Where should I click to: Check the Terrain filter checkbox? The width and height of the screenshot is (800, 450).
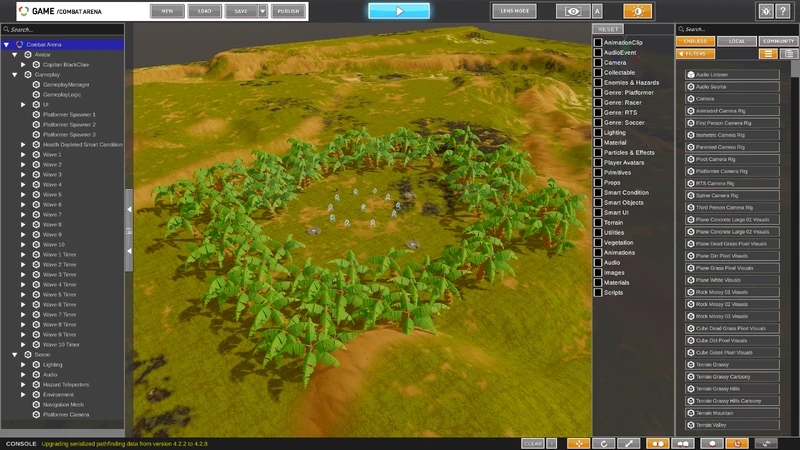(598, 222)
